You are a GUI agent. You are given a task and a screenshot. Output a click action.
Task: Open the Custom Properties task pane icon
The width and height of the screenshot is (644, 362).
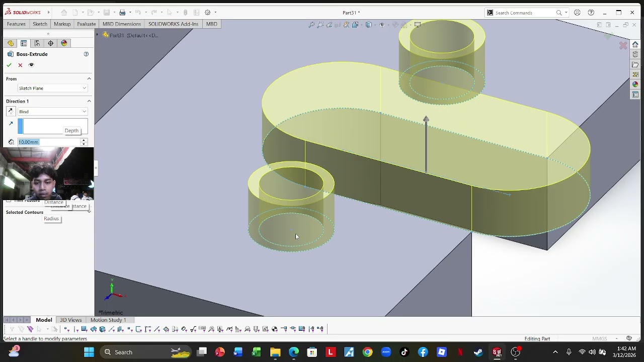click(x=635, y=95)
